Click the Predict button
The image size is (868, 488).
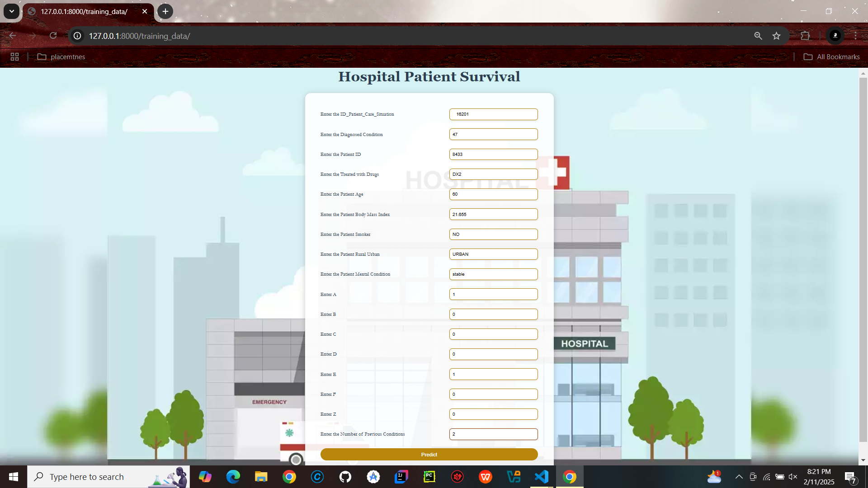429,455
